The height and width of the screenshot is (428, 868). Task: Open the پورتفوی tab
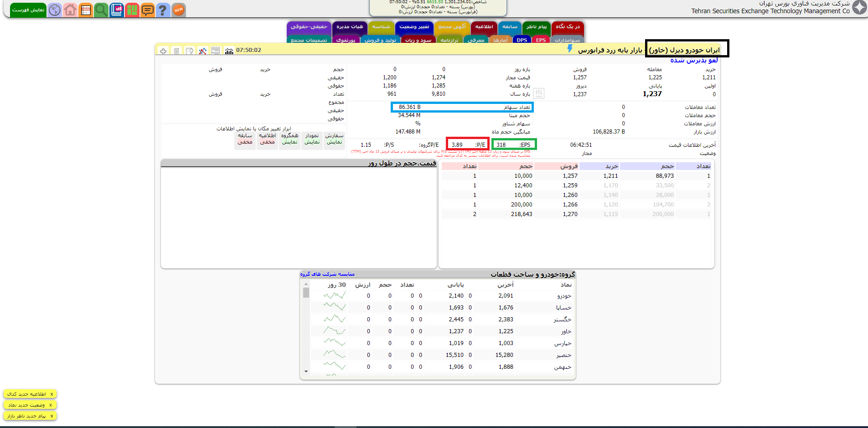point(346,40)
